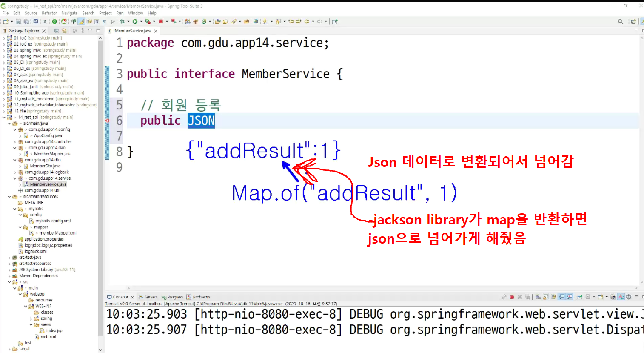Close the Package Explorer view

44,31
